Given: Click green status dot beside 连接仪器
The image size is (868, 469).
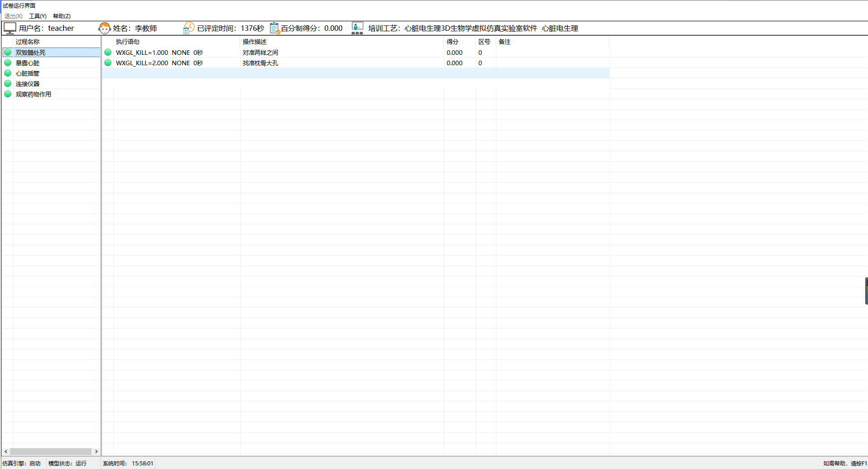Looking at the screenshot, I should coord(8,83).
